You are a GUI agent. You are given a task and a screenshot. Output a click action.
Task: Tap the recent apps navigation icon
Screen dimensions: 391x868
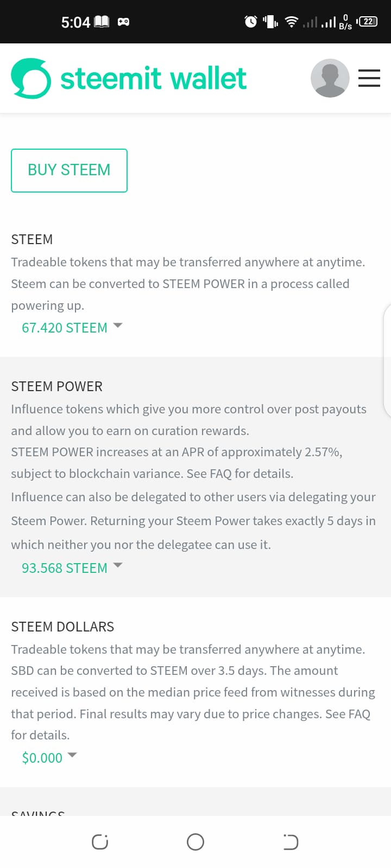pos(100,842)
